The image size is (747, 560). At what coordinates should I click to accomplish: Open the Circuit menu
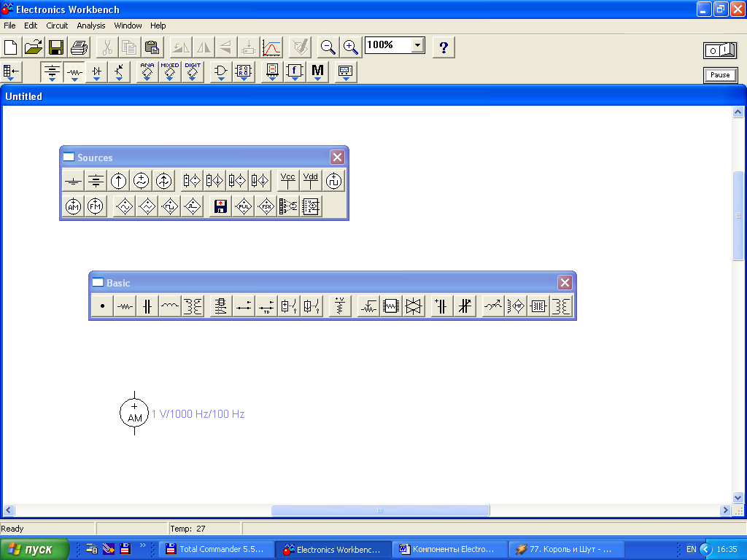pyautogui.click(x=57, y=26)
